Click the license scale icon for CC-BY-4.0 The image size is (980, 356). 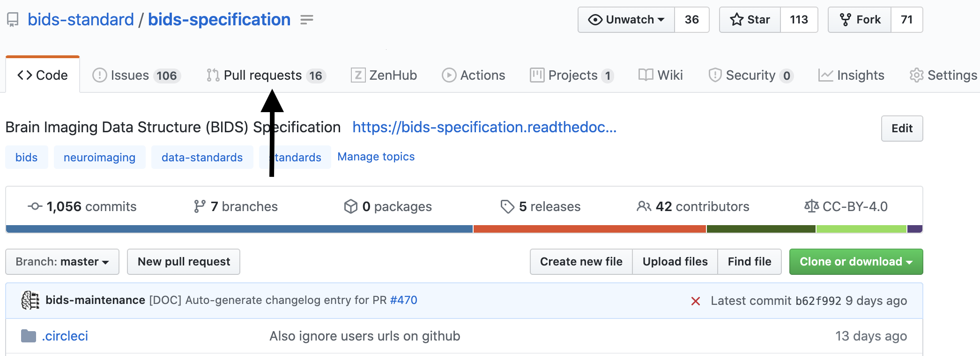(811, 206)
